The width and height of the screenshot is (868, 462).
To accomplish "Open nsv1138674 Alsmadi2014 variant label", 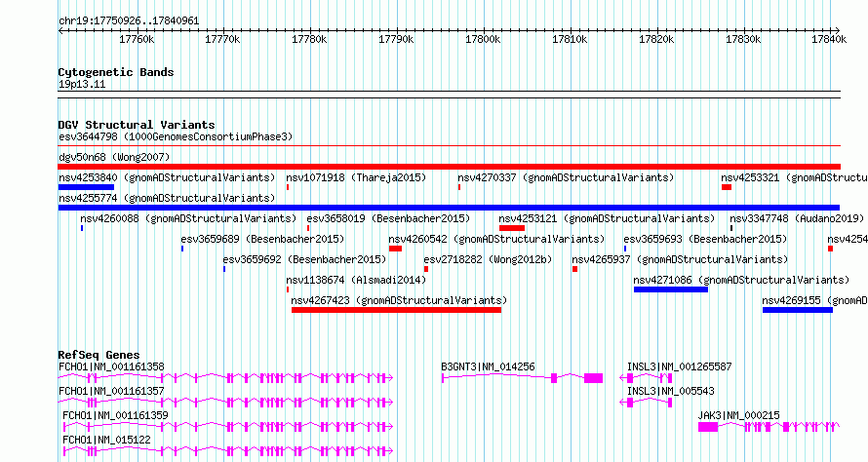I will point(357,280).
